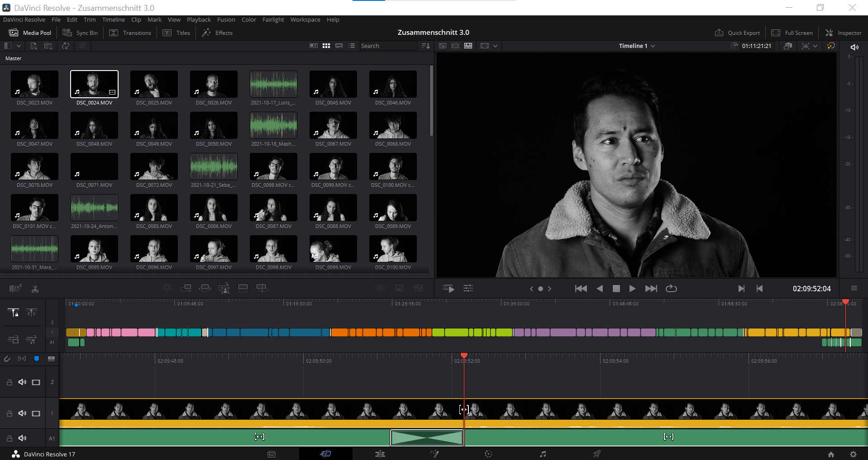The width and height of the screenshot is (868, 460).
Task: Open the Color page icon
Action: point(488,454)
